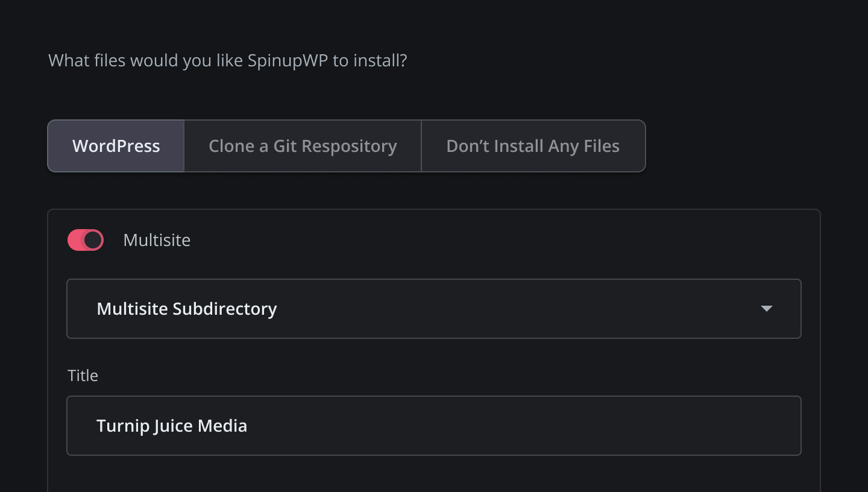Click the Title field label
The width and height of the screenshot is (868, 492).
point(83,375)
